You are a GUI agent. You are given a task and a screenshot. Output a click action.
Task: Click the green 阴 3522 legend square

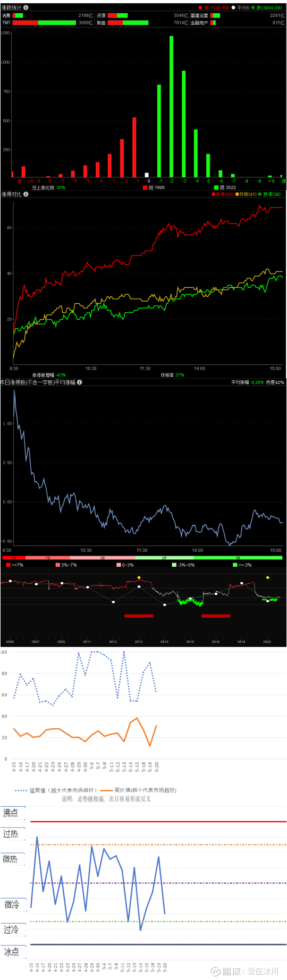(216, 188)
